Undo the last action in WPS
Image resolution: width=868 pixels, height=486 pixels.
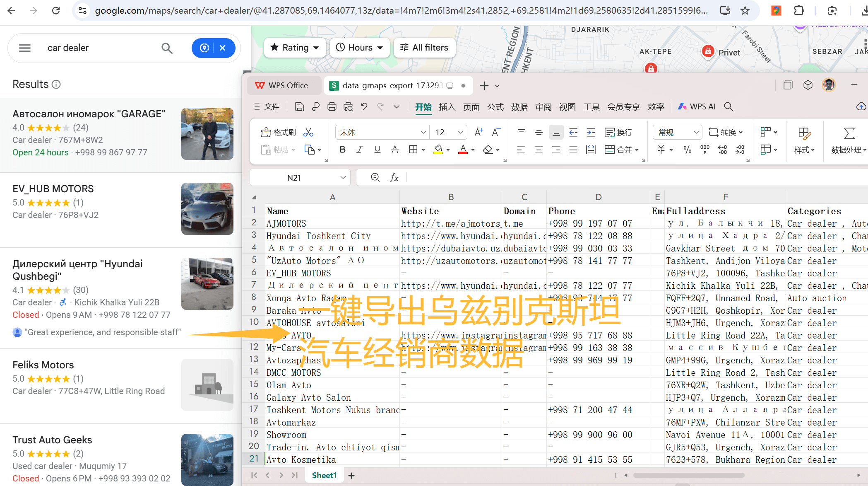click(x=364, y=107)
